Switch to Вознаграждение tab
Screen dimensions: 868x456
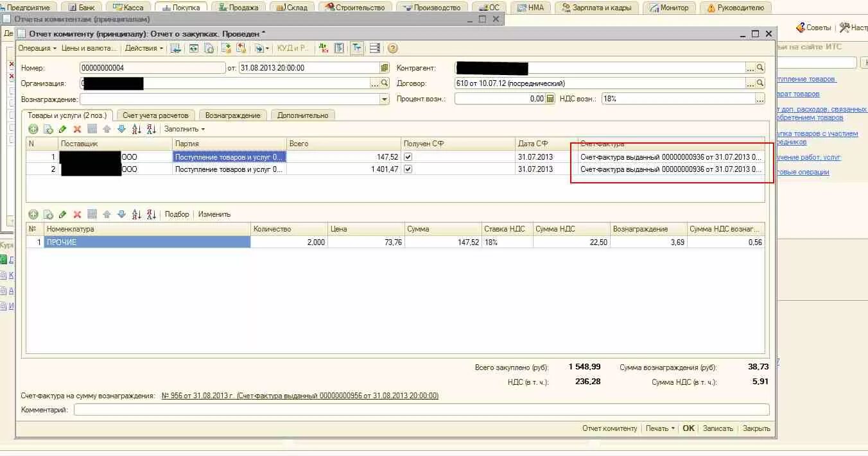click(232, 115)
